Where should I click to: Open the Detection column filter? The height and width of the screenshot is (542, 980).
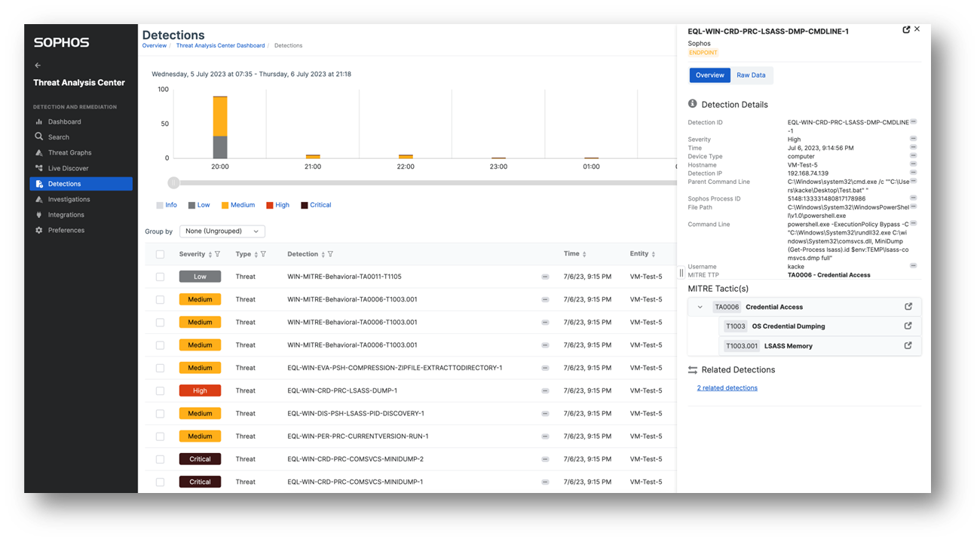(330, 255)
